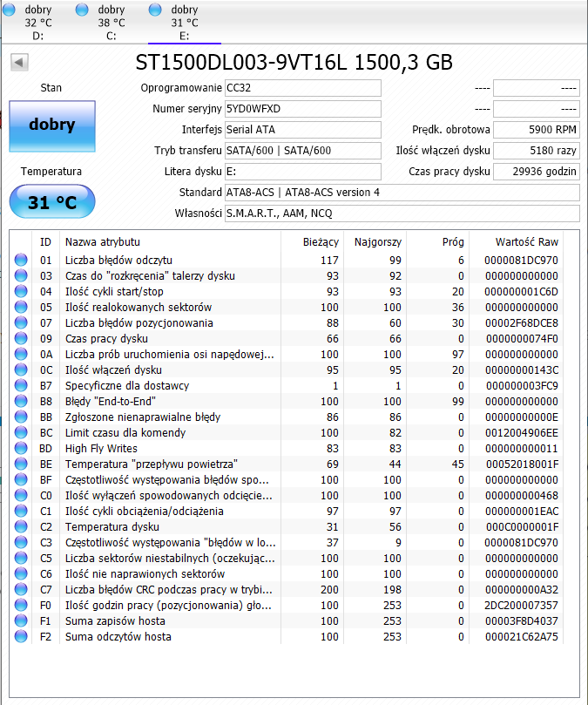588x705 pixels.
Task: Click the ID column header
Action: click(45, 242)
